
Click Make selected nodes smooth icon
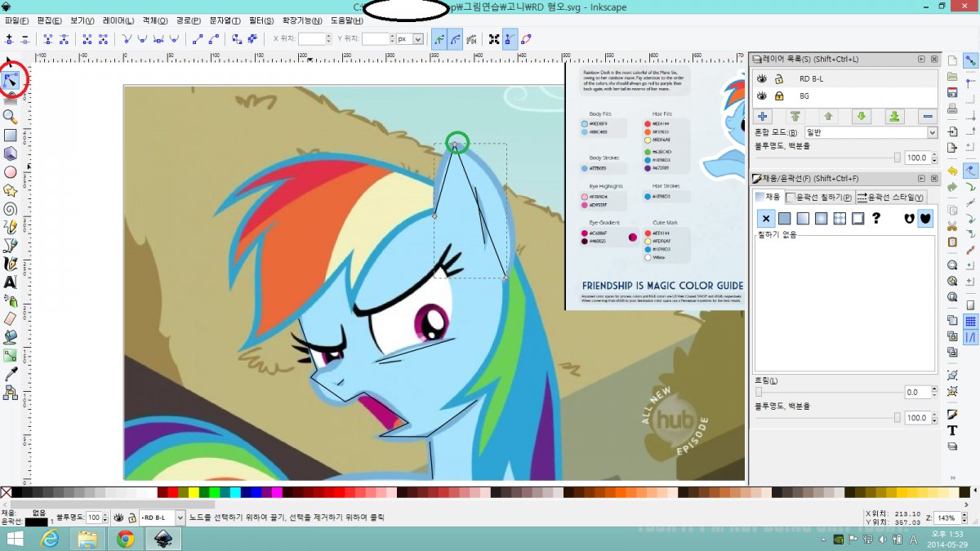[143, 38]
